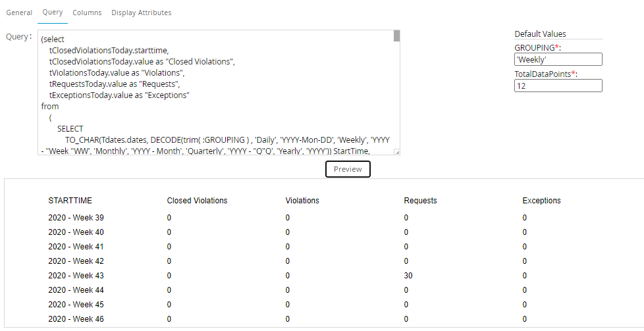Click the Requests column header
This screenshot has width=644, height=331.
pyautogui.click(x=420, y=201)
